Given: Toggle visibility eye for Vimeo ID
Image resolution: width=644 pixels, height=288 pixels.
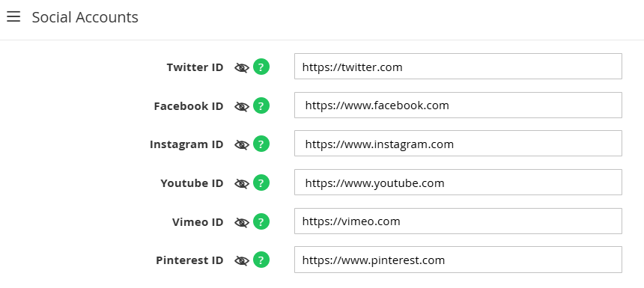Looking at the screenshot, I should (242, 222).
